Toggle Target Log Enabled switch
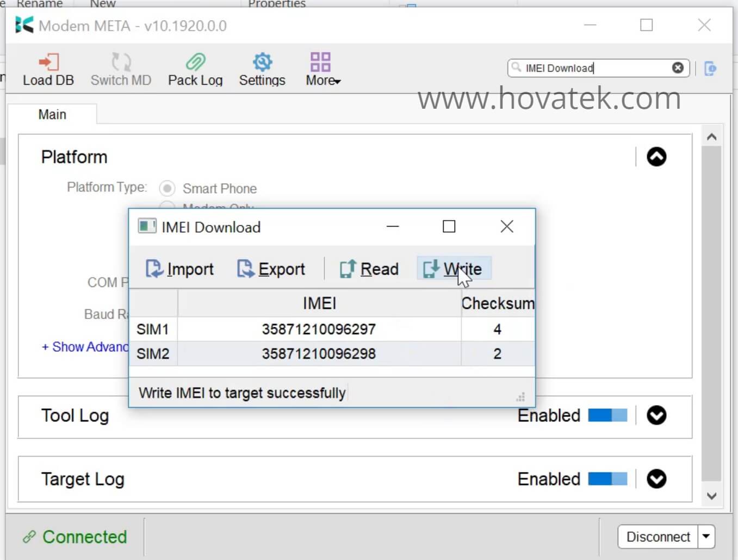 pos(607,479)
